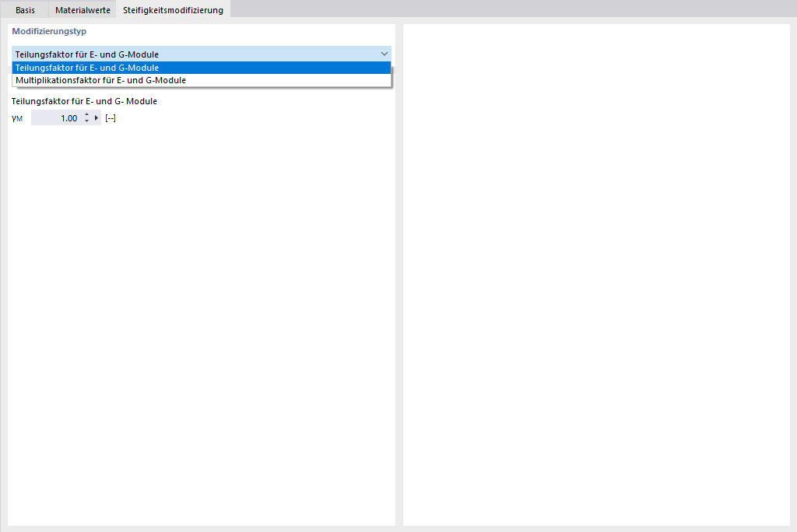Click the γM value input field
This screenshot has height=532, width=797.
click(56, 118)
